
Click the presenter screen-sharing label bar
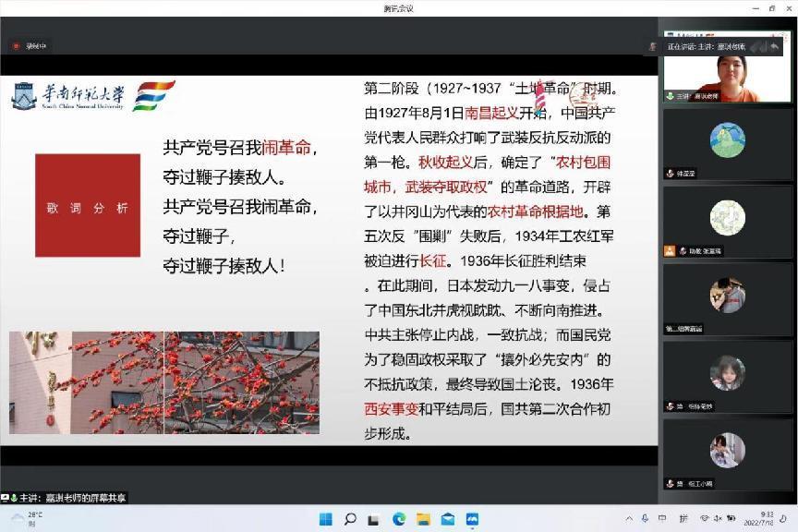coord(65,498)
